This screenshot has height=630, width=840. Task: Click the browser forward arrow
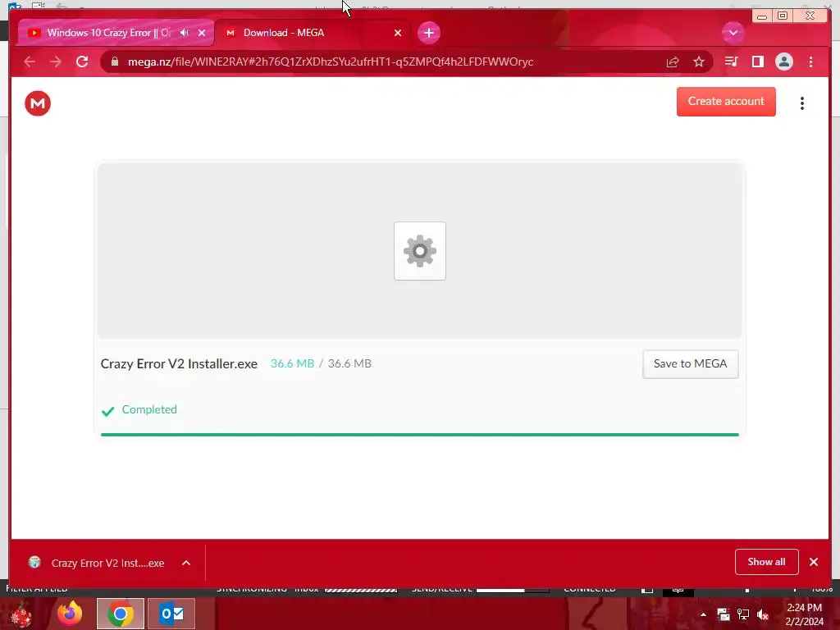tap(56, 62)
